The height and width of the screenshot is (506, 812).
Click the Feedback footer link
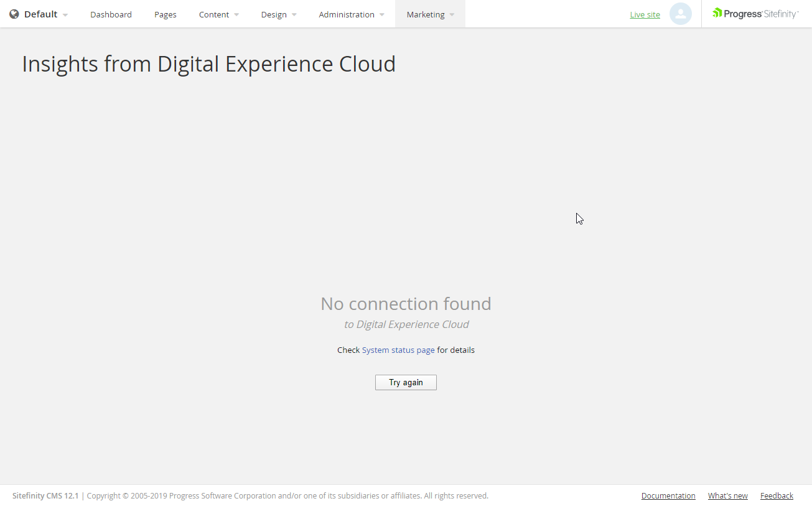[x=777, y=496]
